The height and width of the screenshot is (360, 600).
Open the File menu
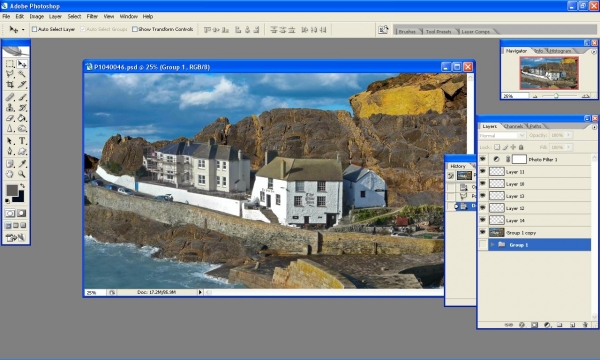coord(6,16)
